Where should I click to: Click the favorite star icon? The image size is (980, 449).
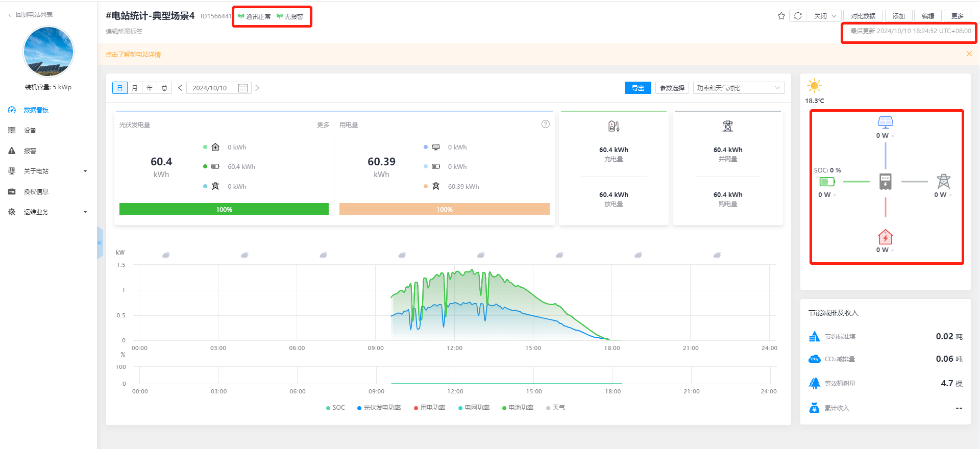[x=781, y=16]
